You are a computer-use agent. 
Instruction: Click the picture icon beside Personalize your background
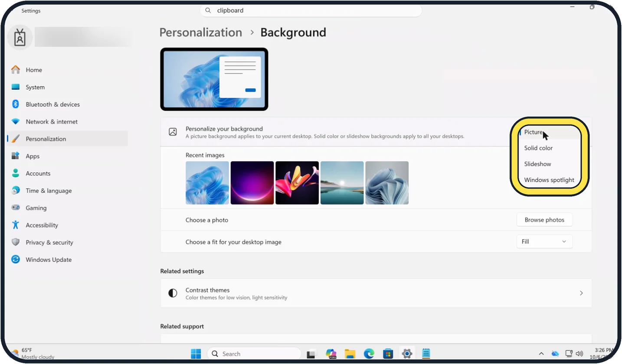(173, 132)
